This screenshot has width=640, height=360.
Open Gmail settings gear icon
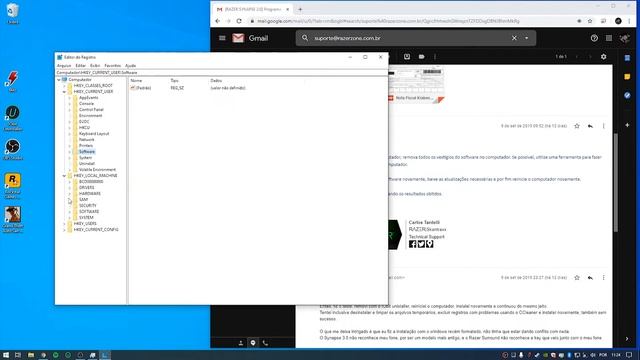tap(604, 57)
